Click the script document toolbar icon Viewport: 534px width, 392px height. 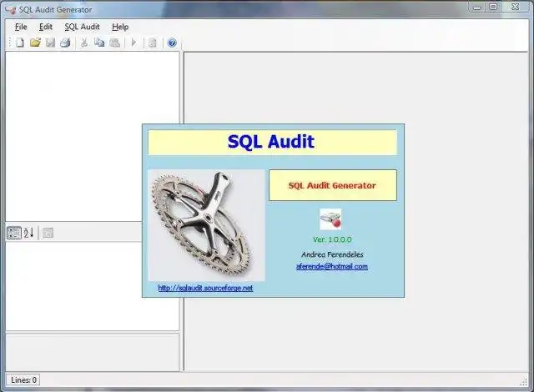(x=153, y=43)
